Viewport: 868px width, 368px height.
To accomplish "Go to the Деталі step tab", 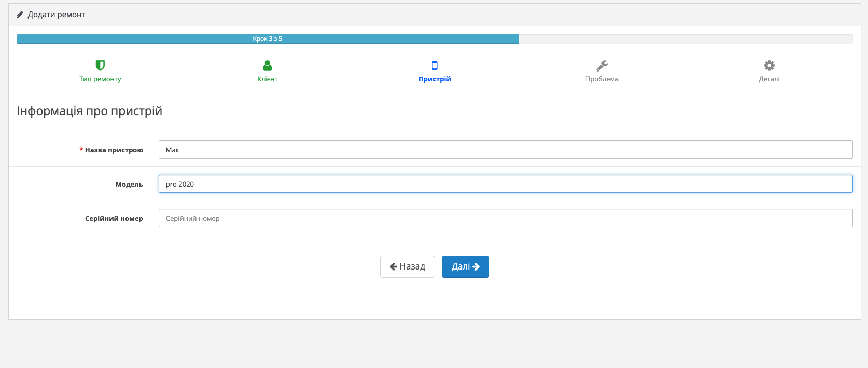I will coord(769,72).
